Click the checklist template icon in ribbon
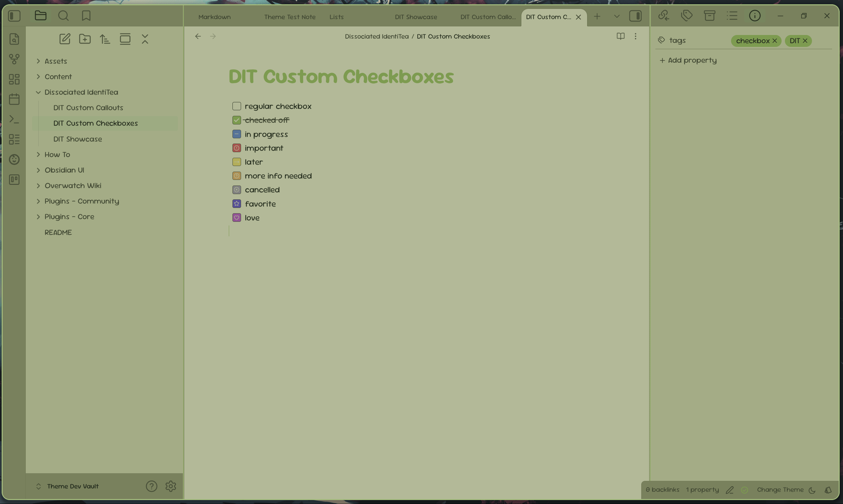The height and width of the screenshot is (504, 843). (14, 139)
